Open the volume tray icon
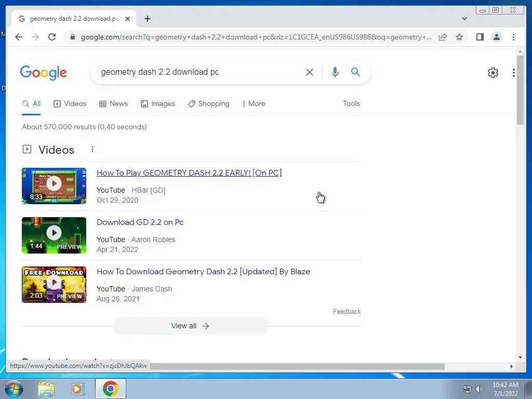 click(479, 389)
